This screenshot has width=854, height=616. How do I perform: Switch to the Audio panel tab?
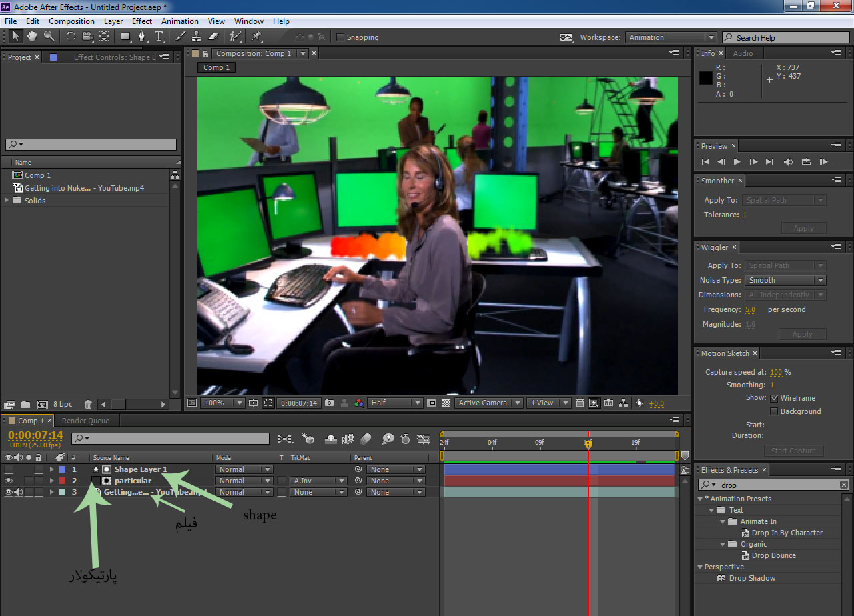[743, 53]
